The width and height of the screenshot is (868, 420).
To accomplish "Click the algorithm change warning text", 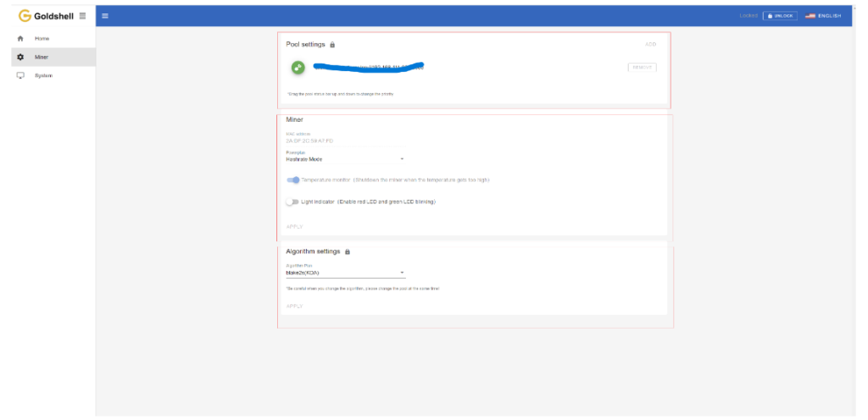I will tap(363, 289).
